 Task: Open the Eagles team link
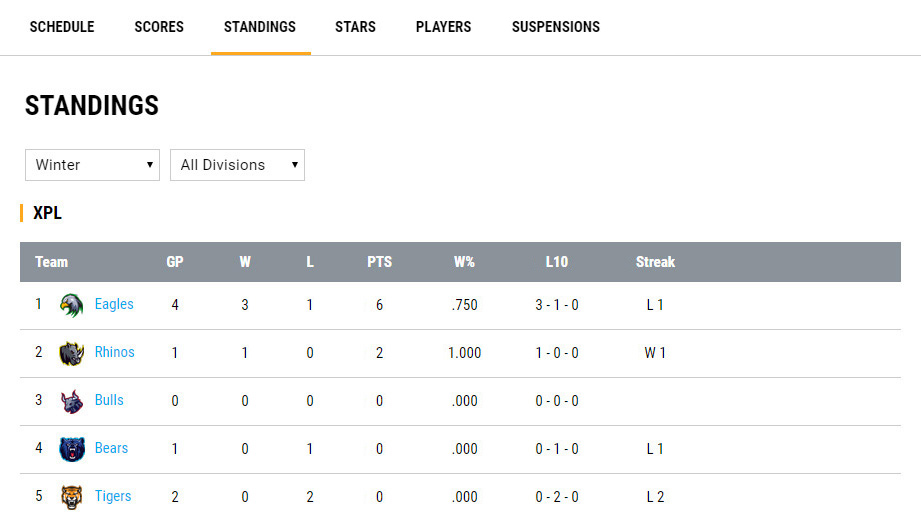(x=114, y=304)
